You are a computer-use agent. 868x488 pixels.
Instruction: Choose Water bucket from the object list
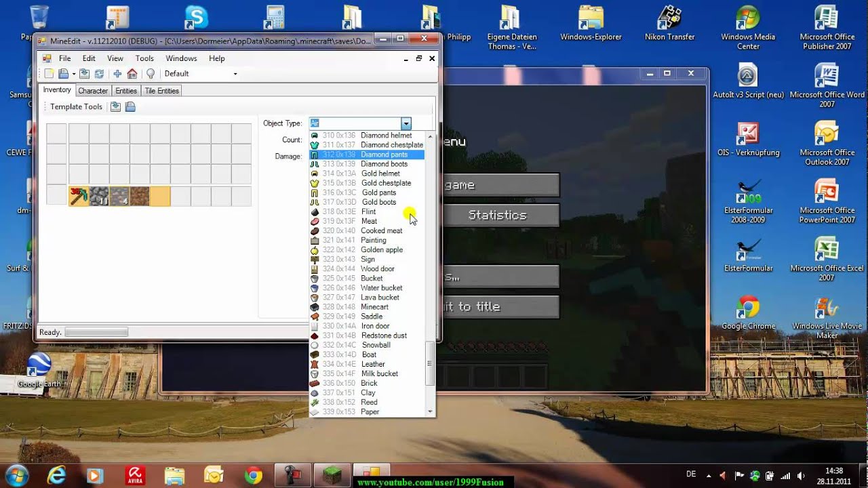coord(367,287)
